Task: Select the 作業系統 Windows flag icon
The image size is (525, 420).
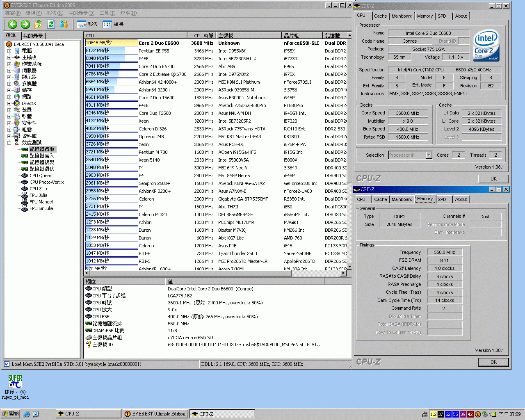Action: [17, 64]
